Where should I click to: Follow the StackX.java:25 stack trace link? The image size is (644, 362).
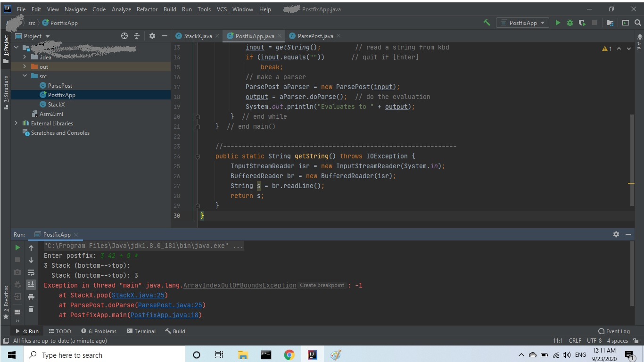coord(138,295)
